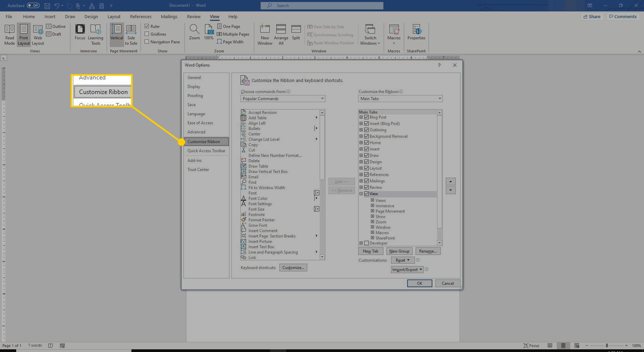This screenshot has width=644, height=352.
Task: Open Choose commands from dropdown
Action: tap(283, 99)
